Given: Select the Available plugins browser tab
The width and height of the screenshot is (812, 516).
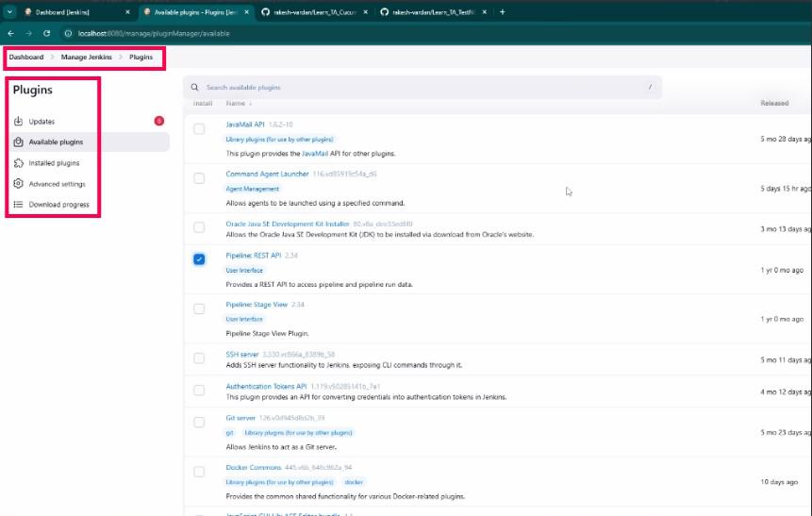Looking at the screenshot, I should [194, 12].
